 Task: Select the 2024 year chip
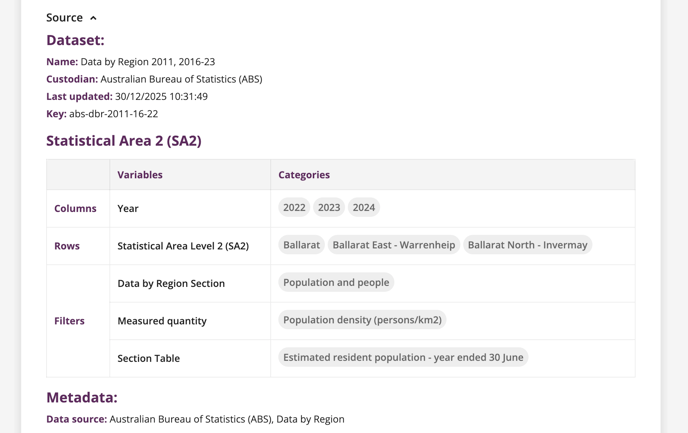[364, 208]
